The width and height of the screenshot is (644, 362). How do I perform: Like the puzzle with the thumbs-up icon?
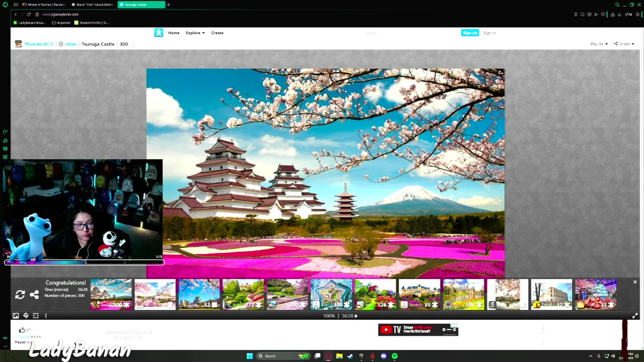22,330
